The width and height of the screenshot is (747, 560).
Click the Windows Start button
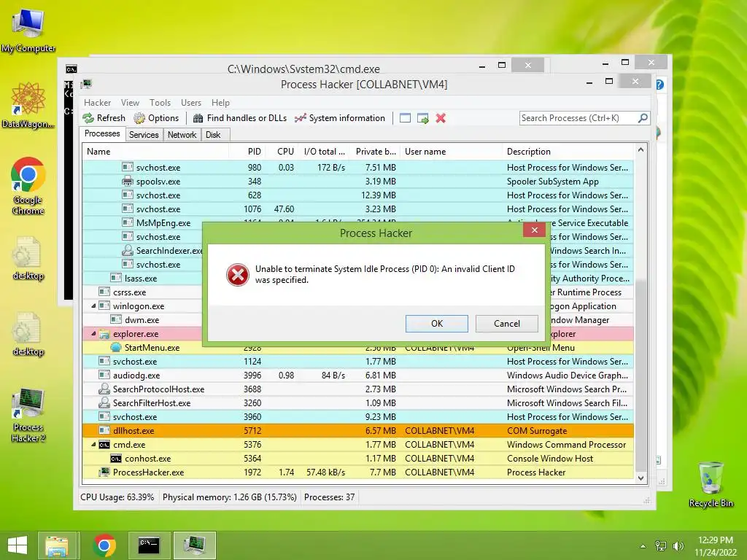point(18,545)
